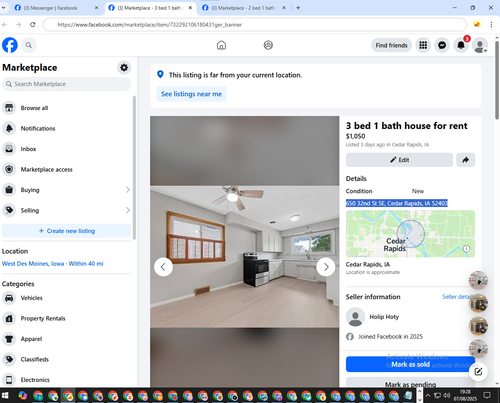
Task: Click the Search Marketplace field
Action: click(x=67, y=84)
